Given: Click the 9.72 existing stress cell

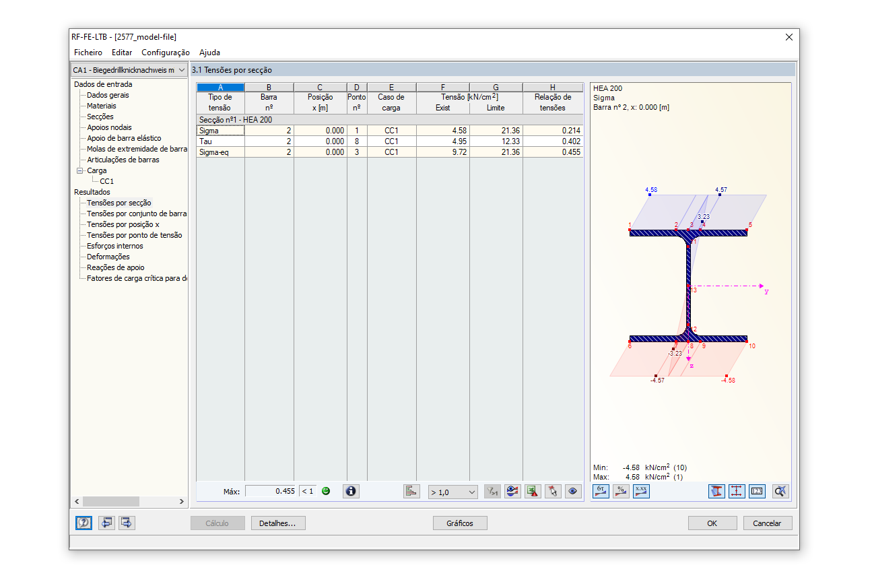Looking at the screenshot, I should click(443, 152).
